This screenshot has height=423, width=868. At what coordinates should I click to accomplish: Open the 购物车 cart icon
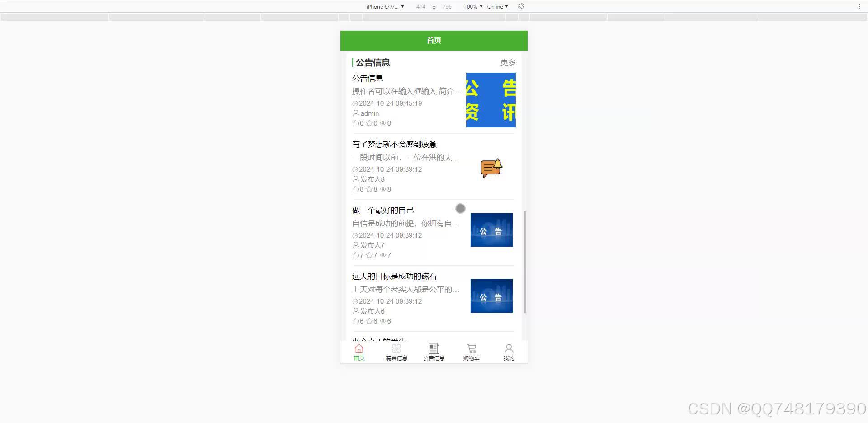pos(472,348)
